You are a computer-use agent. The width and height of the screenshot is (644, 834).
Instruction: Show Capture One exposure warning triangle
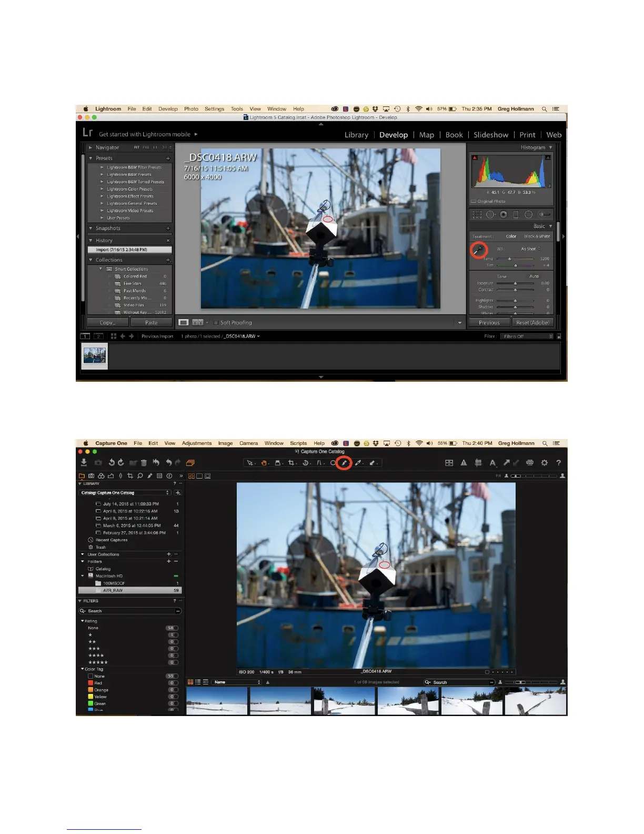(x=464, y=463)
